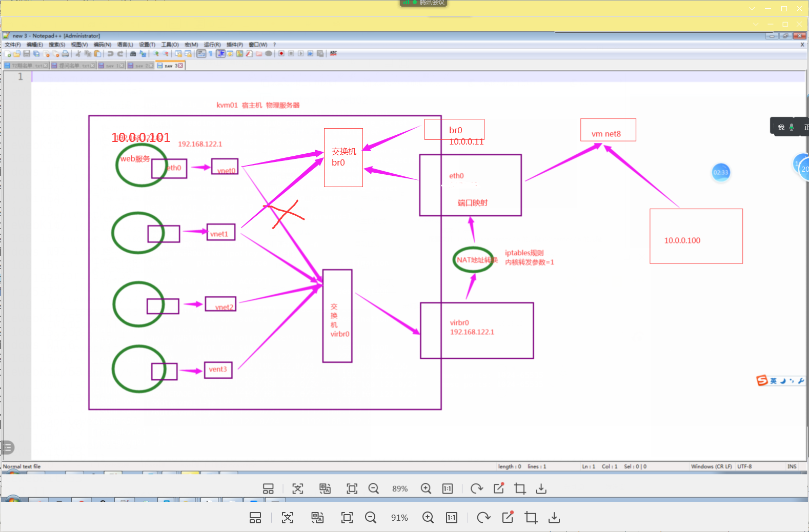Open the 插件(P) menu in Notepad++
809x532 pixels.
[x=235, y=45]
